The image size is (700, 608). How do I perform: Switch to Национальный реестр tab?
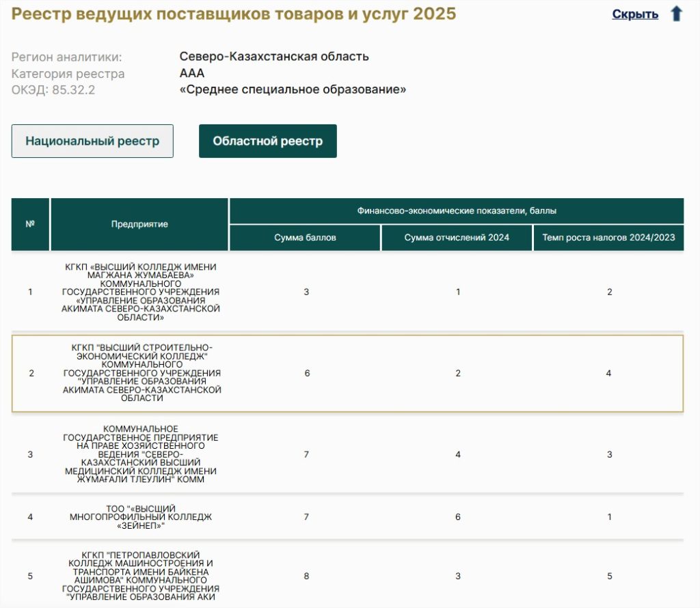click(92, 141)
